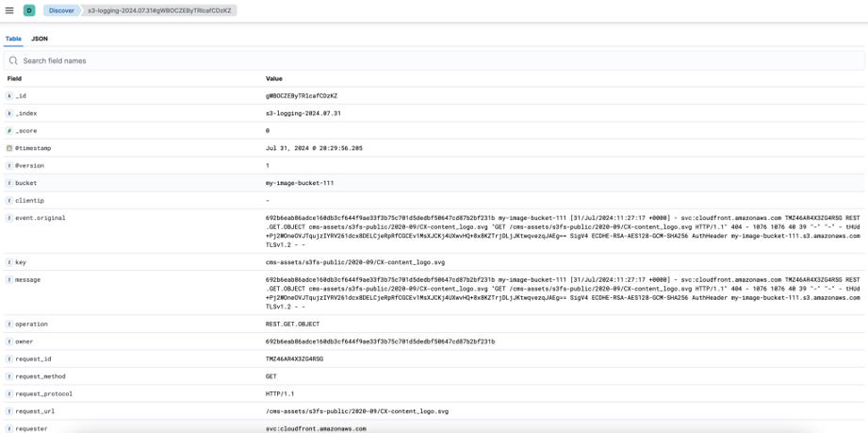868x433 pixels.
Task: Click the bucket field type icon
Action: tap(8, 183)
